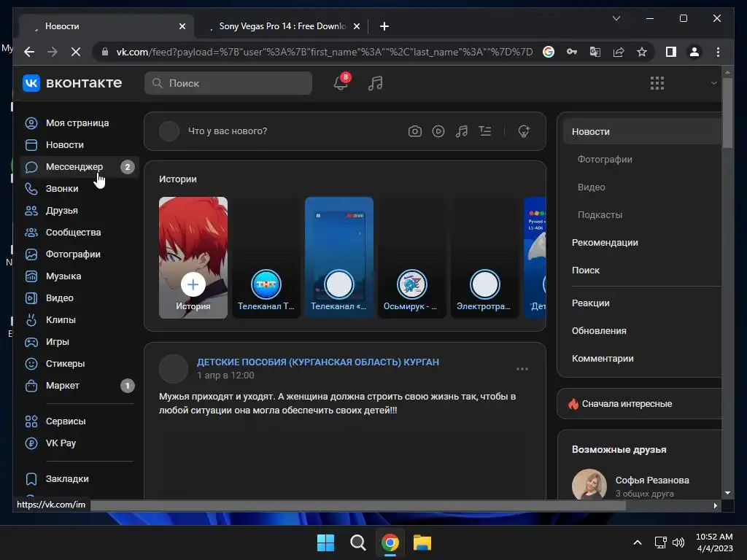Viewport: 747px width, 560px height.
Task: Open the Осьмирук story
Action: (x=411, y=257)
